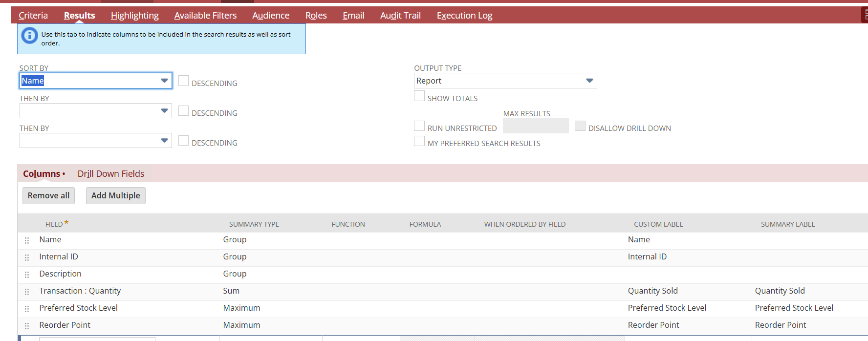Click the Max Results input field

point(536,126)
